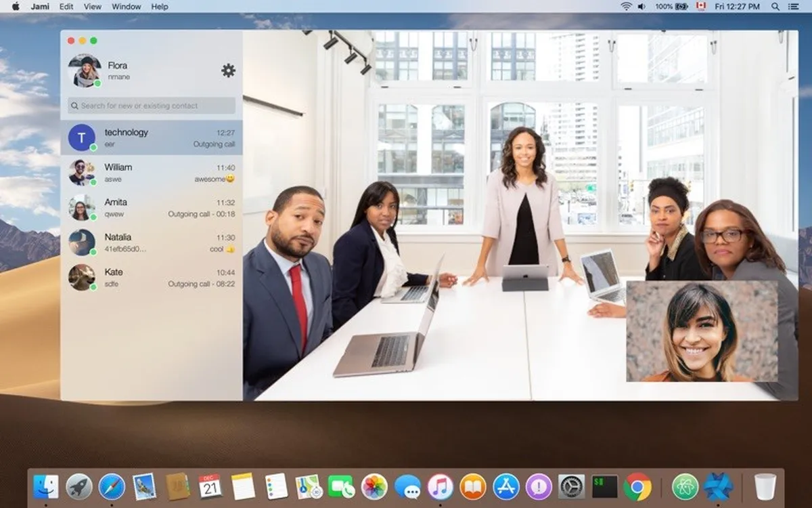
Task: Select the technology conversation row
Action: click(152, 137)
